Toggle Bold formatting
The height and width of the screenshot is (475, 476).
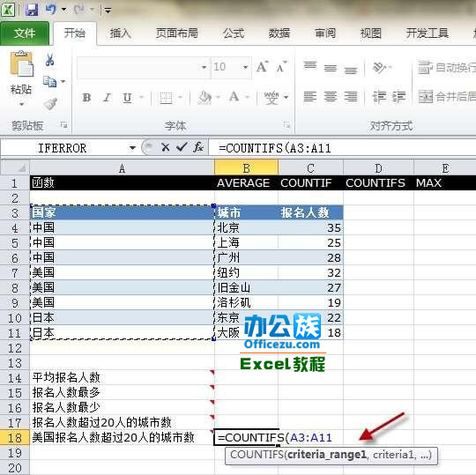pyautogui.click(x=86, y=98)
